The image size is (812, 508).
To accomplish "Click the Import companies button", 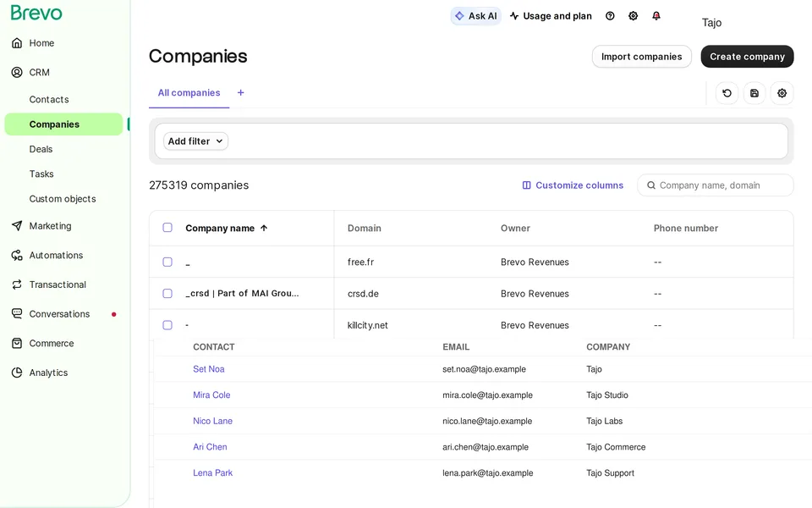I will click(642, 57).
